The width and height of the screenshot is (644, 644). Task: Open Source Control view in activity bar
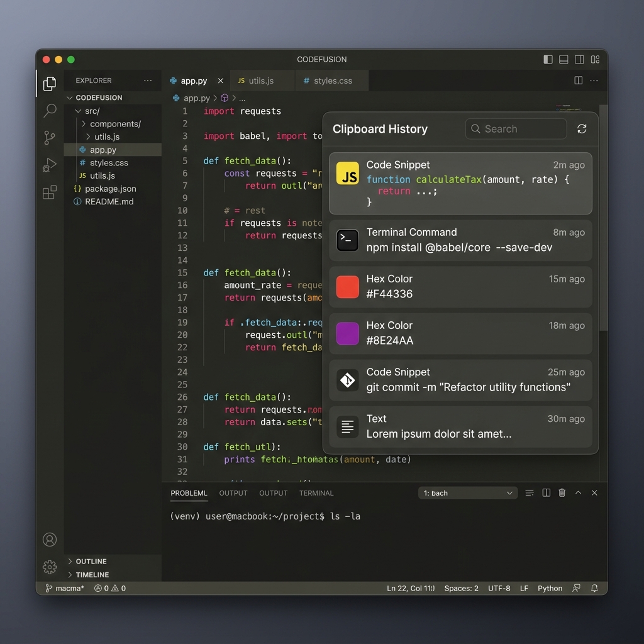(50, 138)
